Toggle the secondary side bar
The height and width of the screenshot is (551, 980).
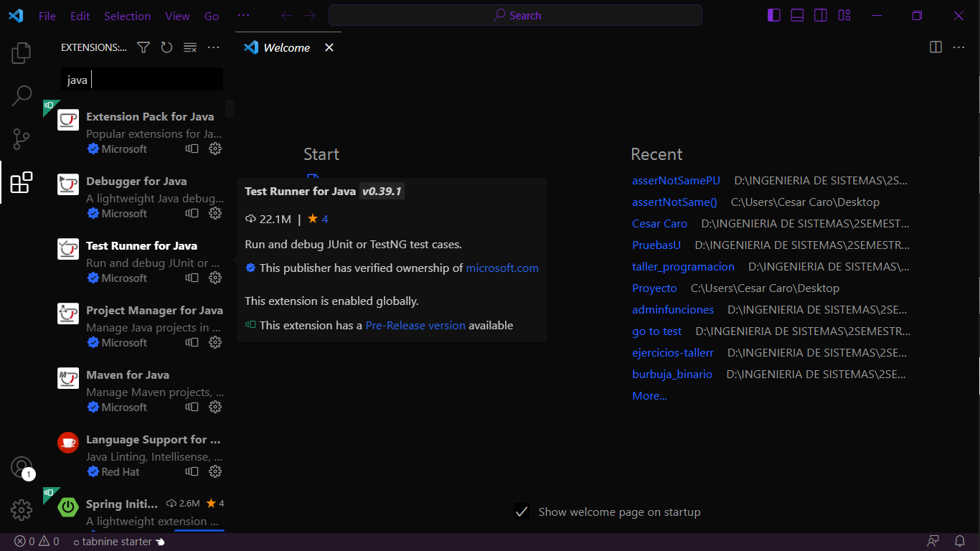click(821, 16)
